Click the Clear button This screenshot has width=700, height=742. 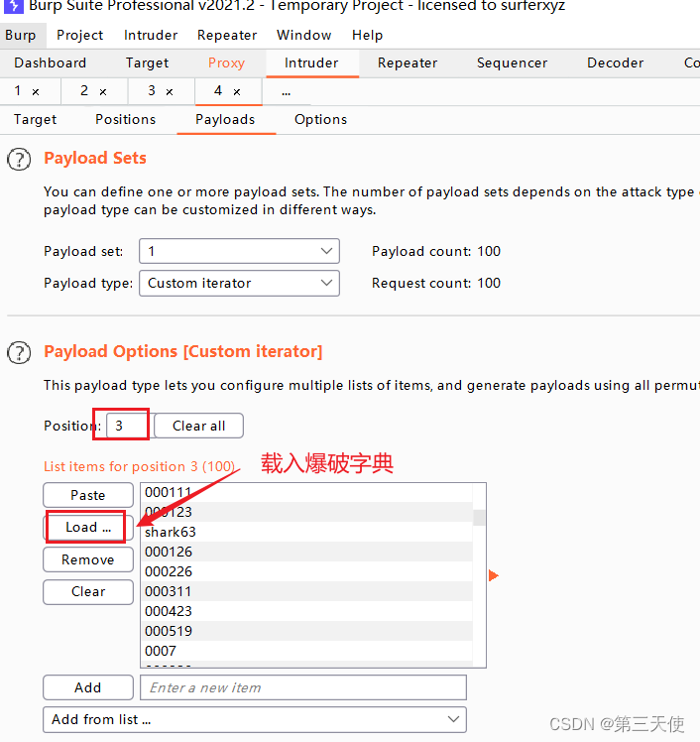pos(88,591)
